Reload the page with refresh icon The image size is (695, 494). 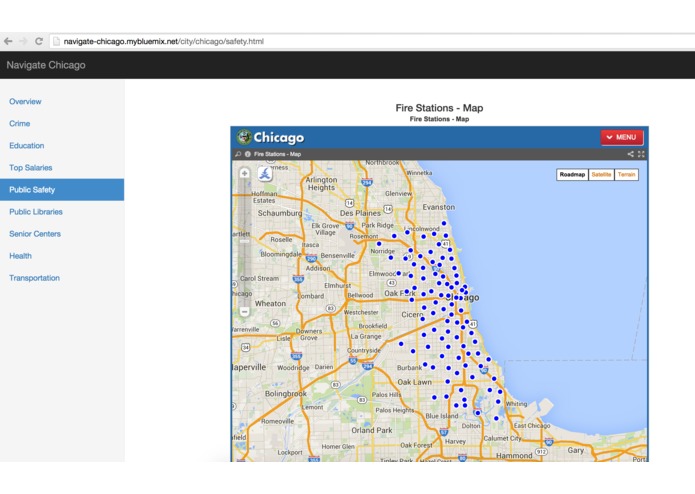[x=39, y=41]
